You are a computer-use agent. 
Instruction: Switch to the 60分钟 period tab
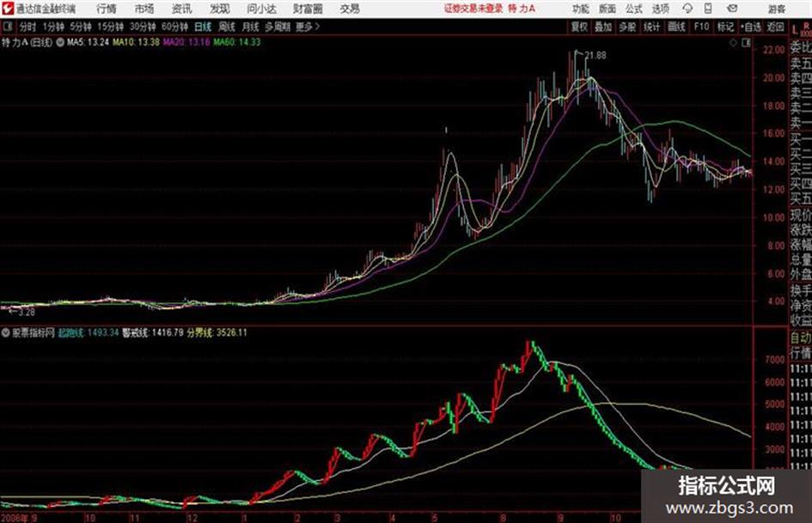(174, 27)
